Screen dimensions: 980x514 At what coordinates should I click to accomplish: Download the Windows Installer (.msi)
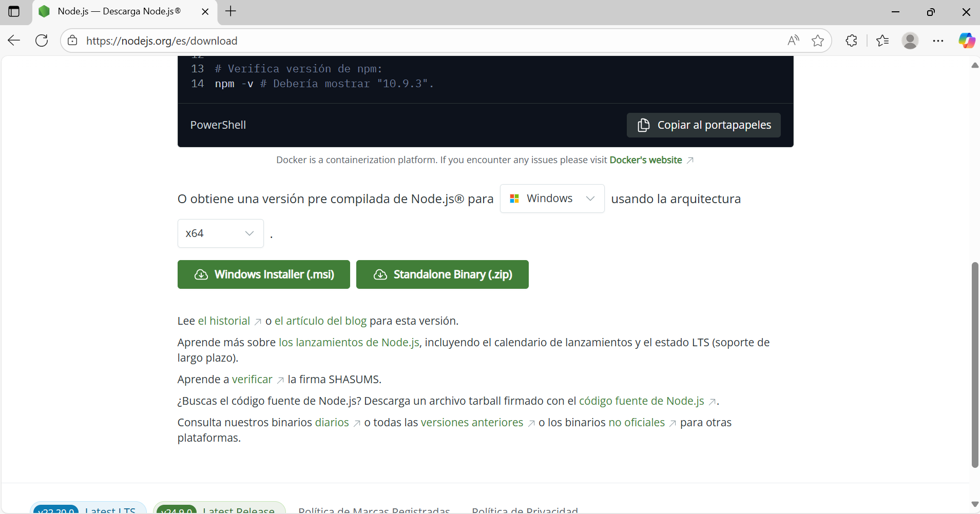coord(263,274)
